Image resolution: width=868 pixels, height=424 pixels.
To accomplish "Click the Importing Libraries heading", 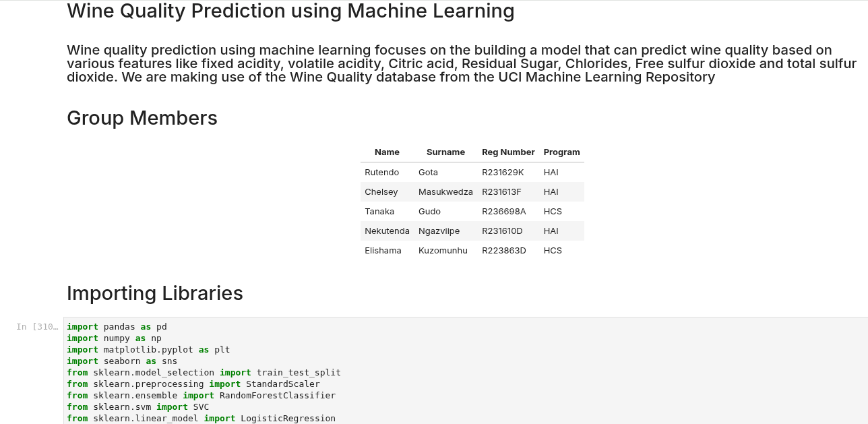I will pos(155,293).
